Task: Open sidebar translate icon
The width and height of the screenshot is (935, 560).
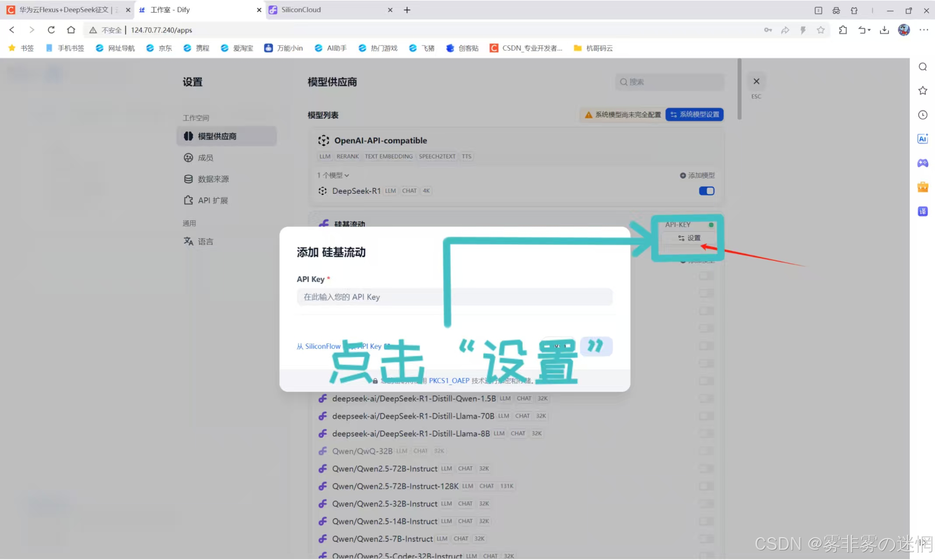Action: click(x=923, y=211)
